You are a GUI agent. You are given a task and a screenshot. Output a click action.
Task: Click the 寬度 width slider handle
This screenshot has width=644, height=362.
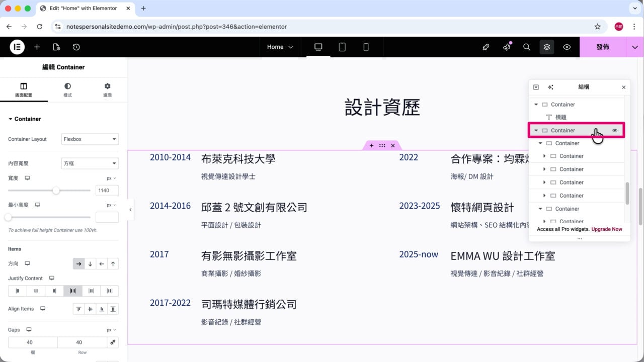pos(56,191)
